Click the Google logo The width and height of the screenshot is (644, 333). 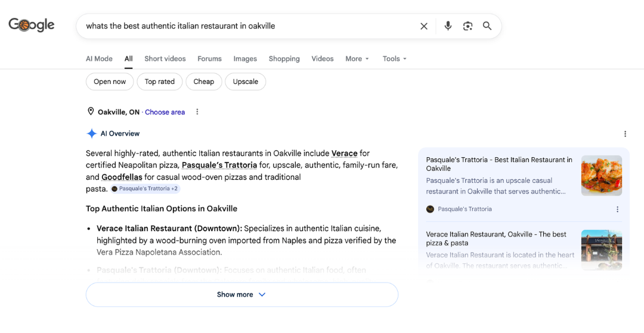[32, 25]
